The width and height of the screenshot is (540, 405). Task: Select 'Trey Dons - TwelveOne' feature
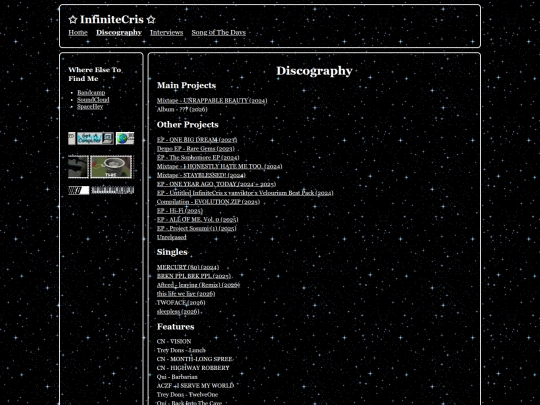pyautogui.click(x=187, y=395)
